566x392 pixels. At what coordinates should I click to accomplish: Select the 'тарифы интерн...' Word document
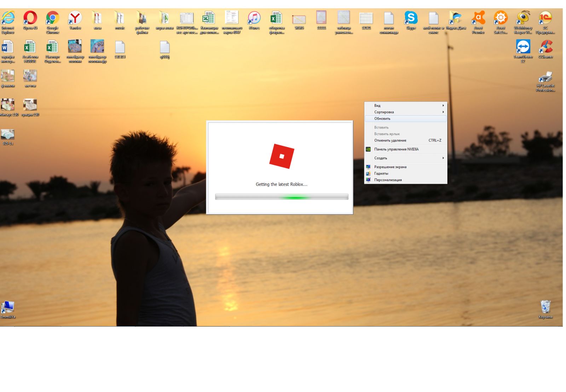(8, 51)
